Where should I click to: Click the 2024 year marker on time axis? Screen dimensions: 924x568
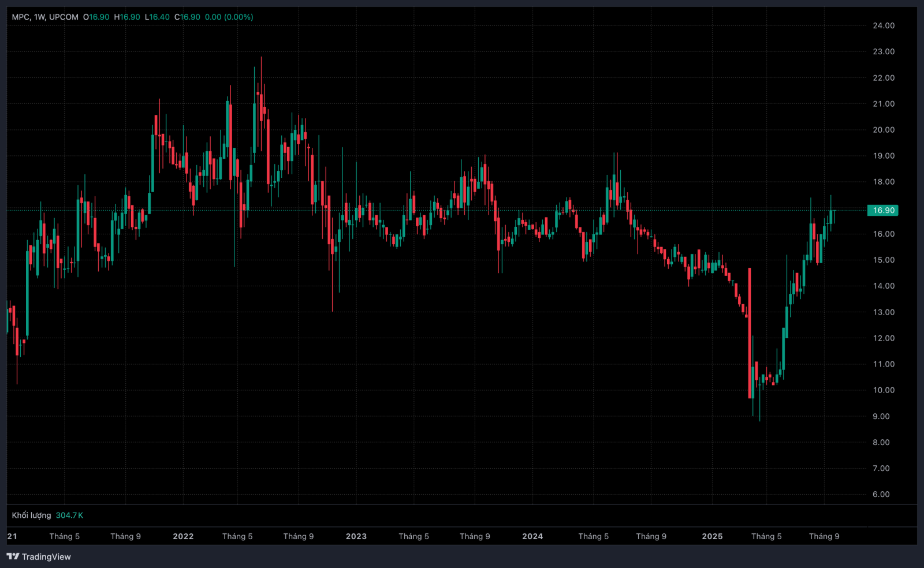tap(532, 536)
